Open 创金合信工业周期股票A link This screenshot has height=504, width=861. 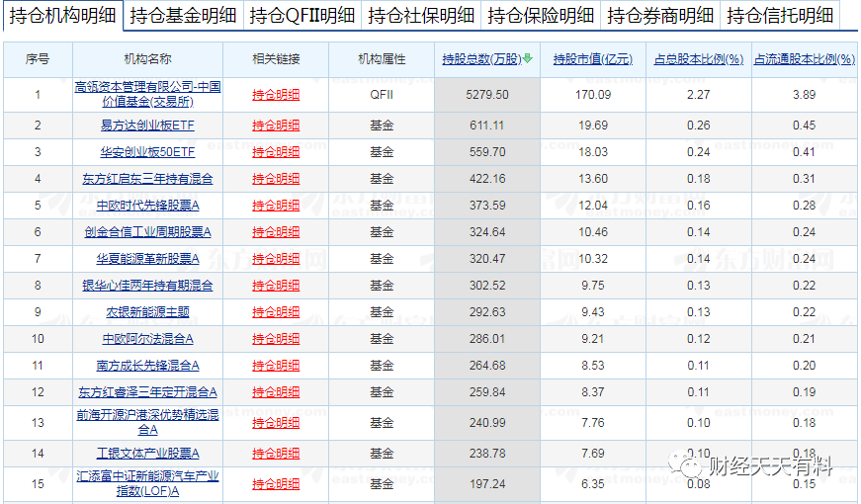click(x=147, y=231)
